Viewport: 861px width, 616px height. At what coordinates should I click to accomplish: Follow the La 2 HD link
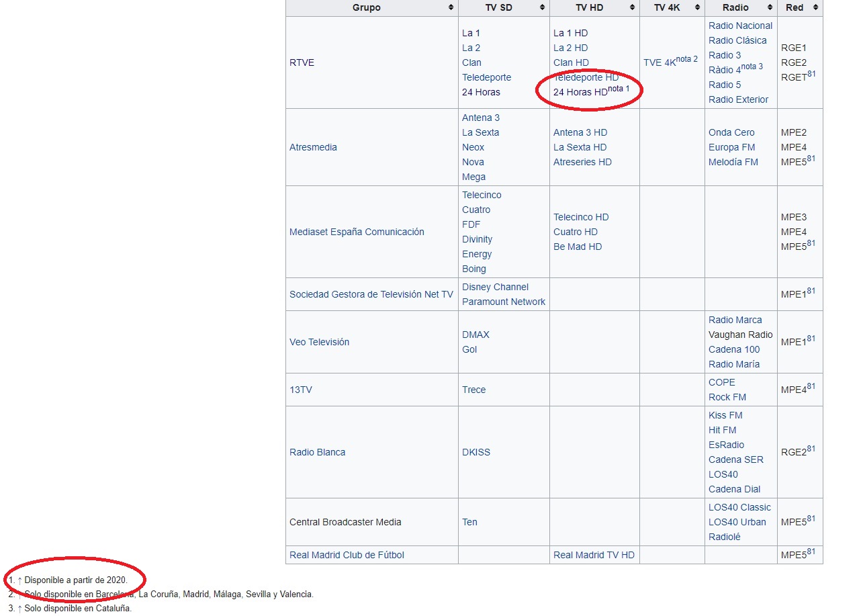click(571, 48)
